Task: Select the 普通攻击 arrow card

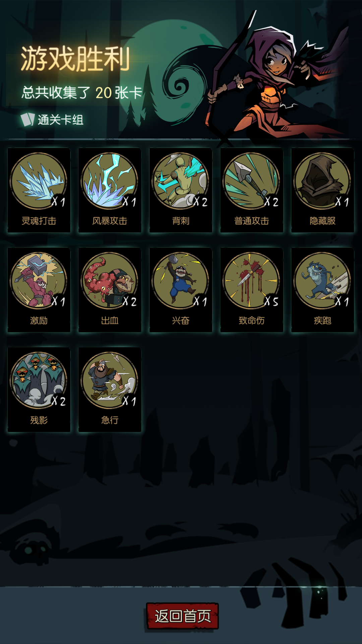Action: (252, 190)
